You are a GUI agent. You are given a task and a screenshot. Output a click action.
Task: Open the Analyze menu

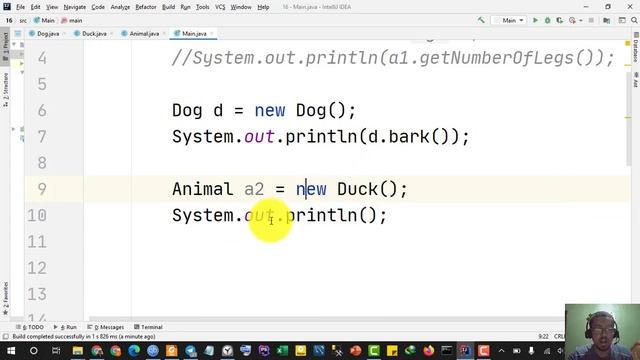coord(120,7)
